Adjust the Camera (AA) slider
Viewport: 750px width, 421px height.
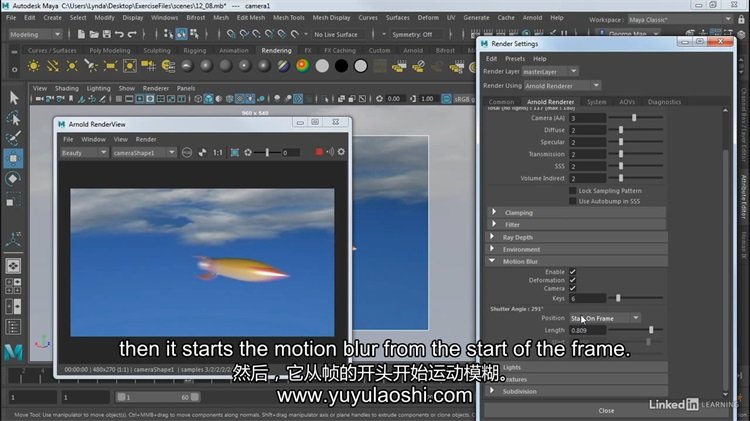coord(635,118)
